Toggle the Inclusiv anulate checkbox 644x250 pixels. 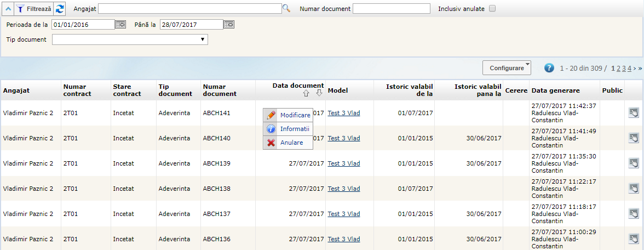click(x=492, y=9)
